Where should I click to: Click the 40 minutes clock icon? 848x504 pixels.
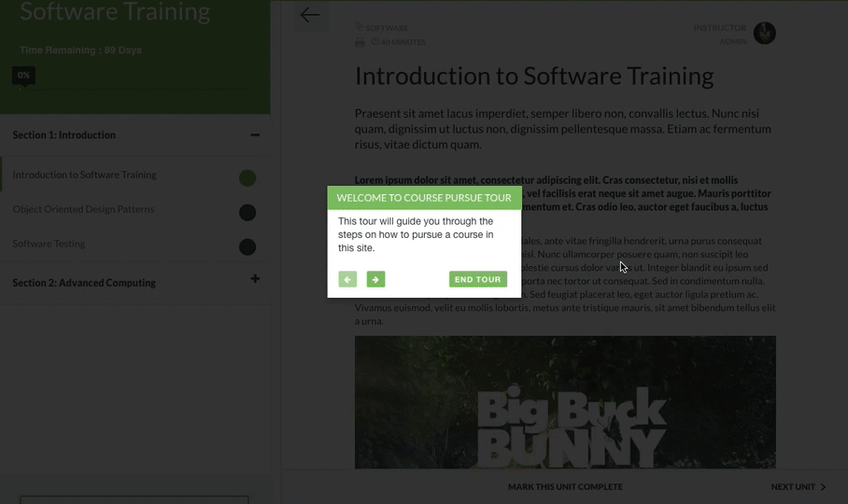point(375,42)
